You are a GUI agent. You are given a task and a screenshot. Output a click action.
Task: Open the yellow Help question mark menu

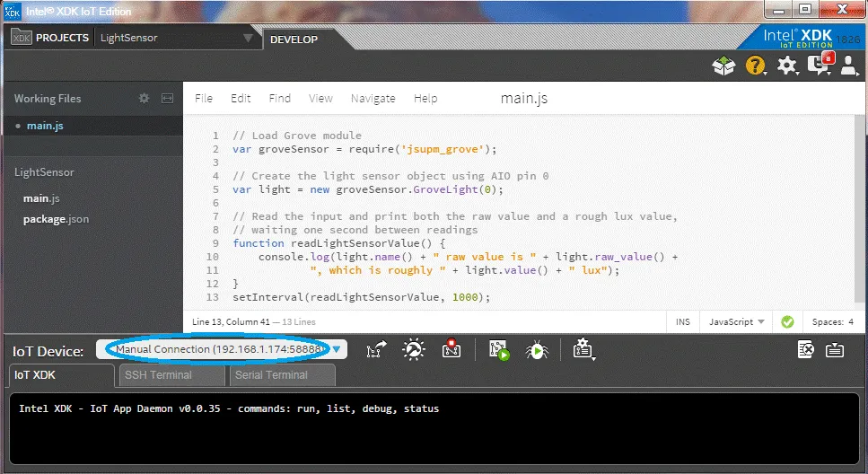point(756,66)
